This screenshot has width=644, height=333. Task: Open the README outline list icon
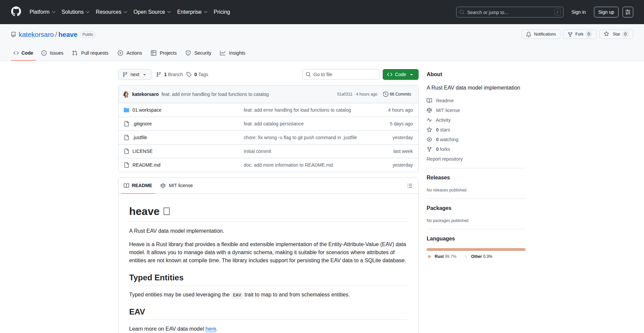click(410, 186)
